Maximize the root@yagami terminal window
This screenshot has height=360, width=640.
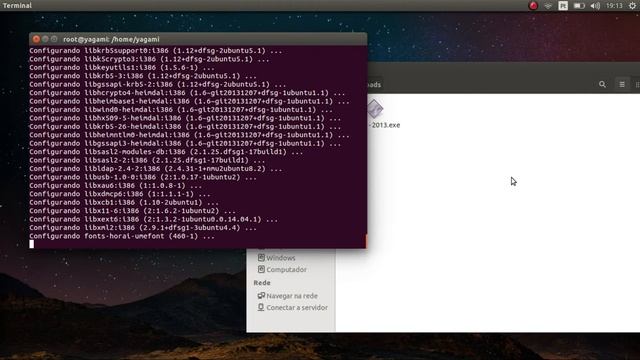(54, 39)
